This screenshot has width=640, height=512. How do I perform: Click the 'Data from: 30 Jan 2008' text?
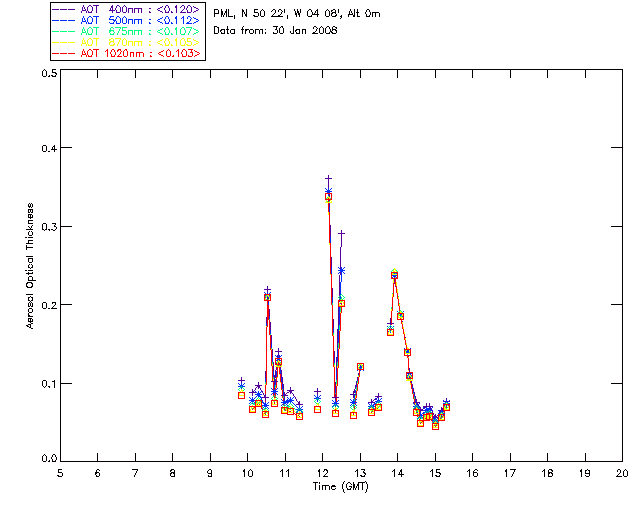275,31
